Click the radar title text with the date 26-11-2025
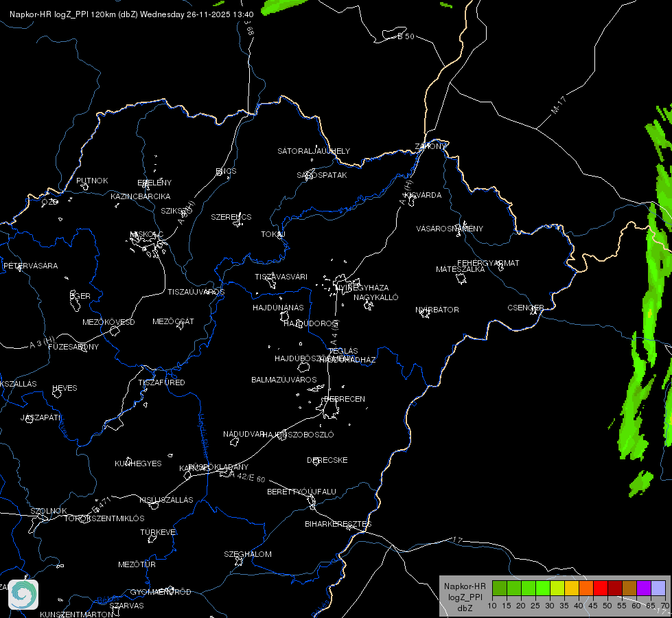The height and width of the screenshot is (618, 672). click(x=132, y=14)
